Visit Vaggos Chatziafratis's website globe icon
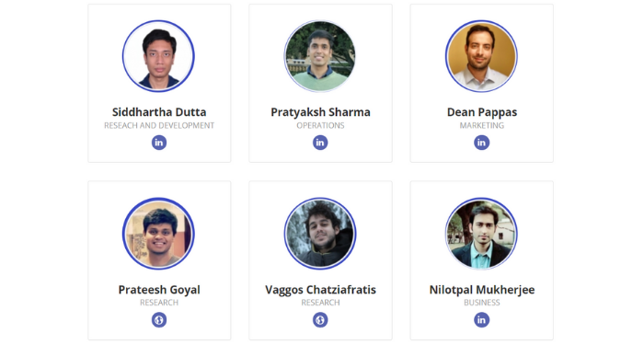644x345 pixels. pos(320,319)
